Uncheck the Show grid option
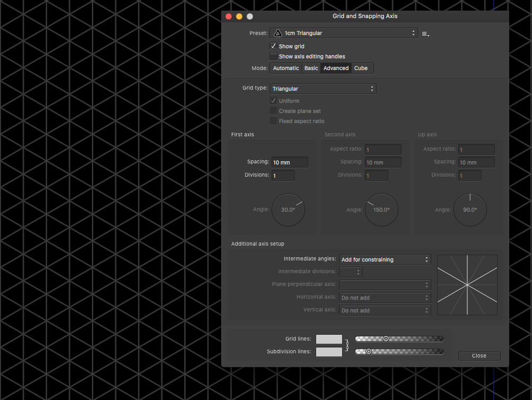The height and width of the screenshot is (400, 532). point(273,46)
